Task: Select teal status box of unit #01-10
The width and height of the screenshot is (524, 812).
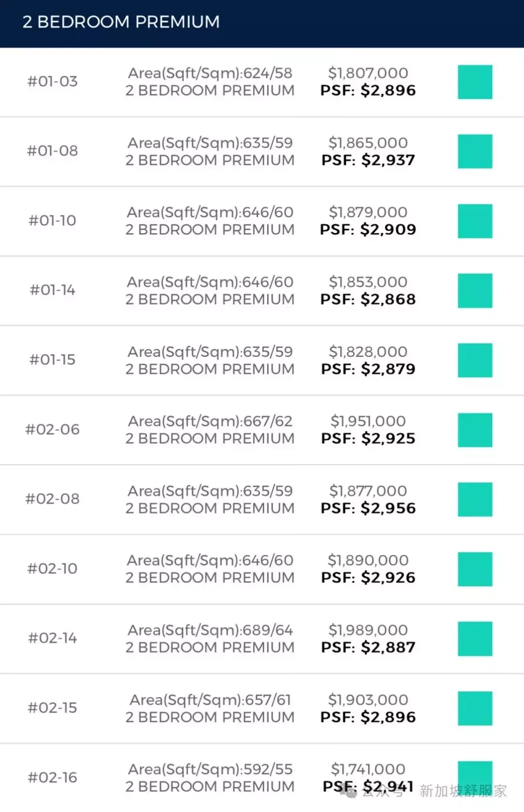Action: 475,221
